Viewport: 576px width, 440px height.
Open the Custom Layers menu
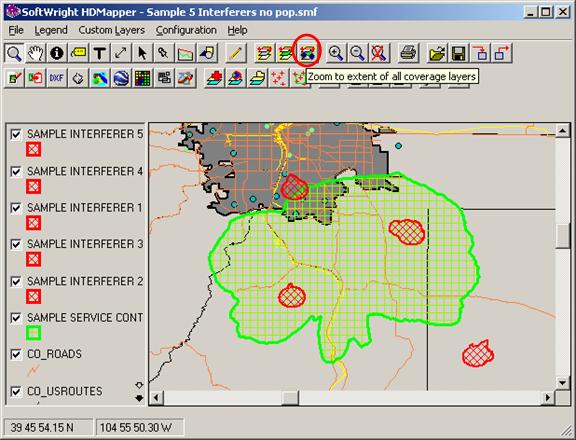coord(112,30)
